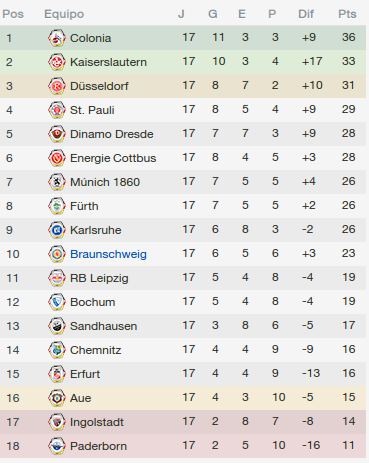Click the Múnich 1860 team name
The height and width of the screenshot is (463, 369).
[105, 182]
